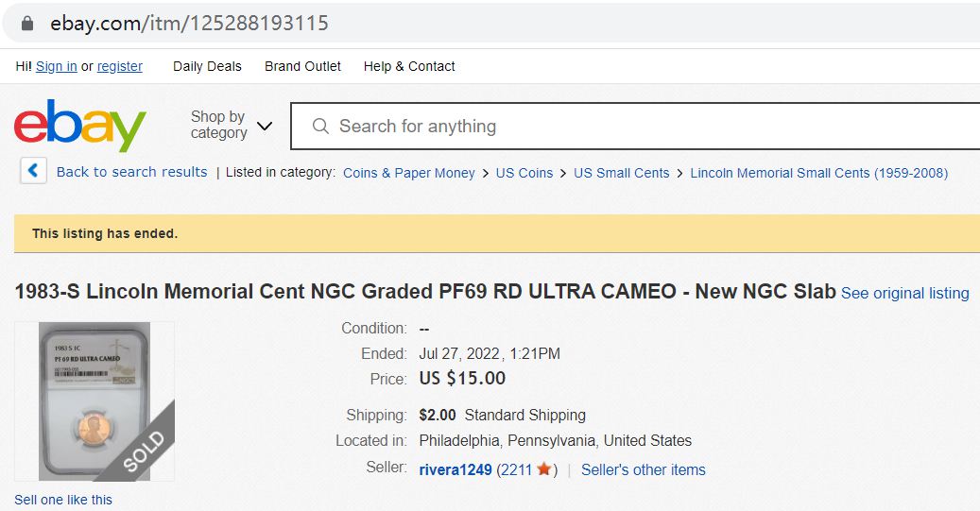
Task: Open the coin slab thumbnail image
Action: (x=94, y=401)
